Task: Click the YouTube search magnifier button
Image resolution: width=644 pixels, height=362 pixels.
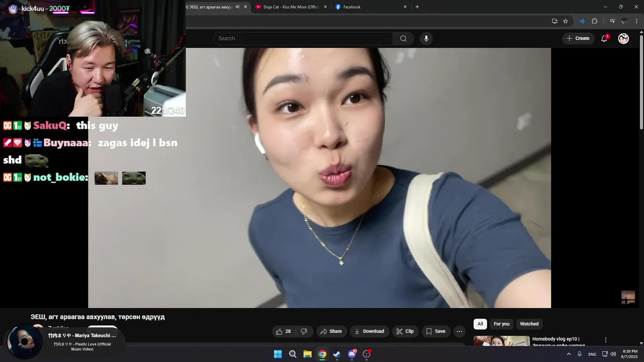Action: tap(404, 39)
